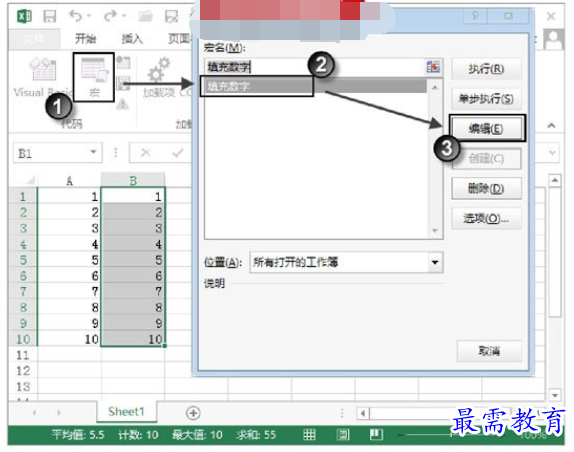Add a new sheet with the plus icon

click(193, 413)
